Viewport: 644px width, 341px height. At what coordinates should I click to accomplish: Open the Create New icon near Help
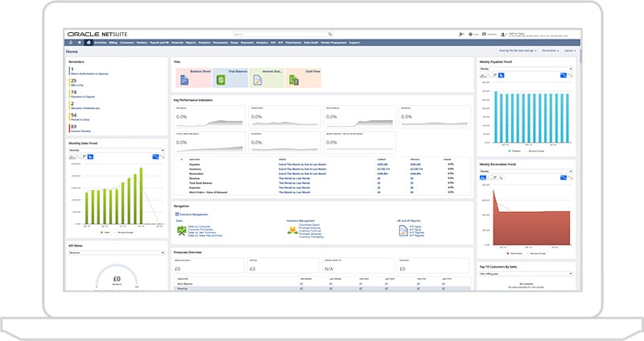(x=461, y=34)
